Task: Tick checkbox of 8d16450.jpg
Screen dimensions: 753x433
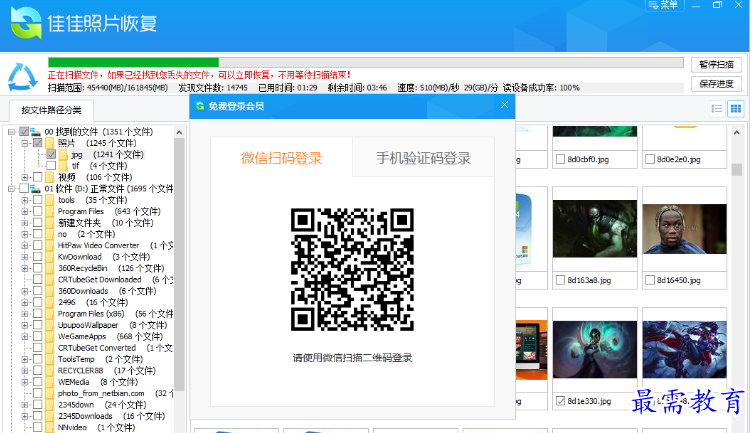Action: point(650,280)
